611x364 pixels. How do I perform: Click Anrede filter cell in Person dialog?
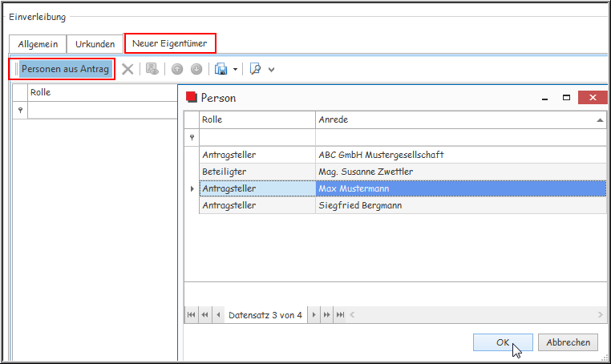(x=460, y=137)
